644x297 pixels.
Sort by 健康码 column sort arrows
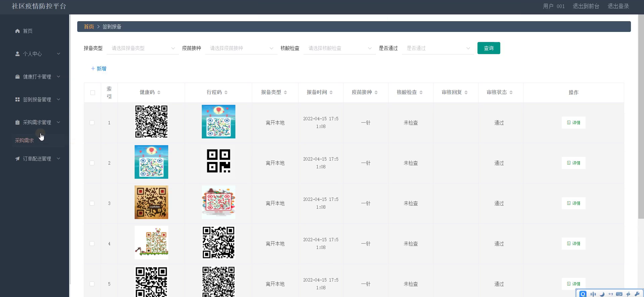click(159, 92)
